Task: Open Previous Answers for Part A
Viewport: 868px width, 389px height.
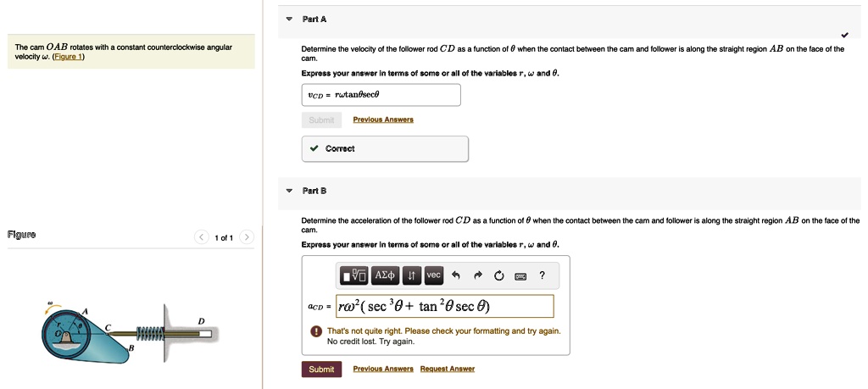Action: pyautogui.click(x=383, y=119)
